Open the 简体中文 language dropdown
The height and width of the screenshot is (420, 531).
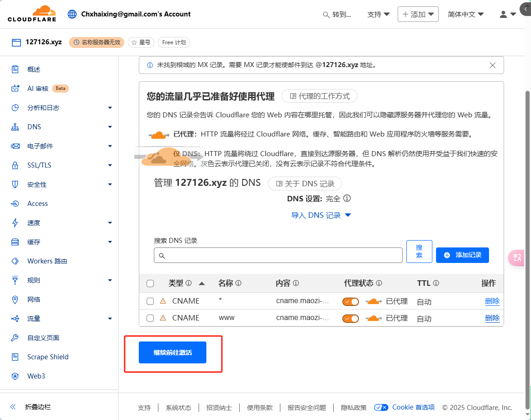tap(466, 15)
